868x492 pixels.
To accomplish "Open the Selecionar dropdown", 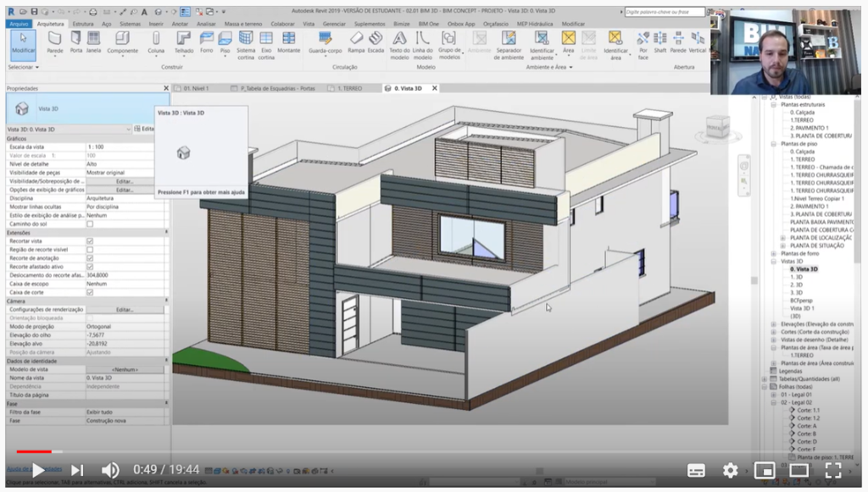I will click(24, 67).
